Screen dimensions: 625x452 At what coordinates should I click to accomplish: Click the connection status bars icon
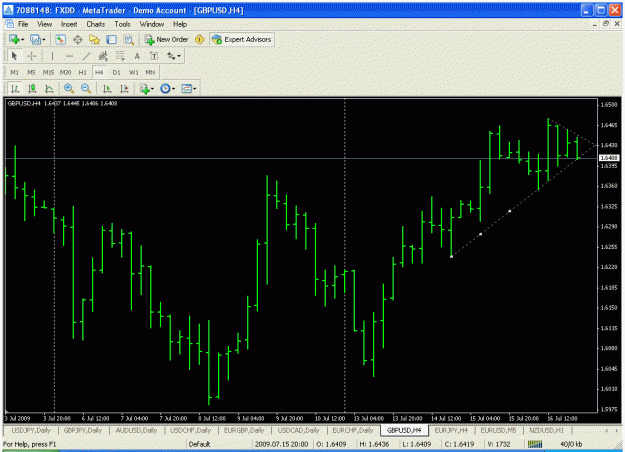(535, 444)
